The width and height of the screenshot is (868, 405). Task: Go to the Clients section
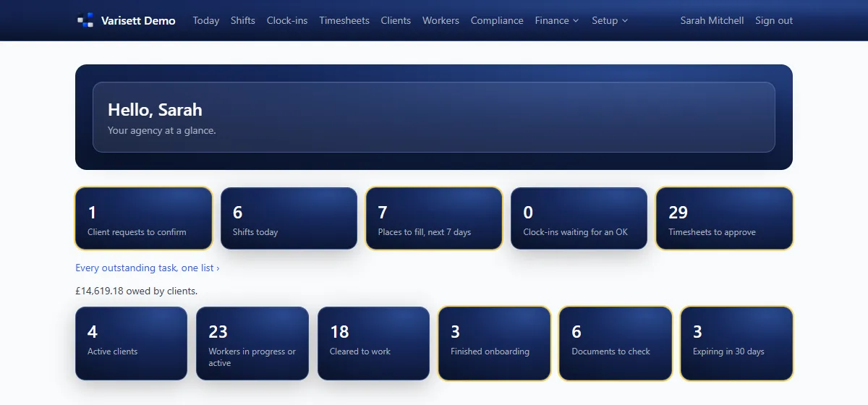396,20
